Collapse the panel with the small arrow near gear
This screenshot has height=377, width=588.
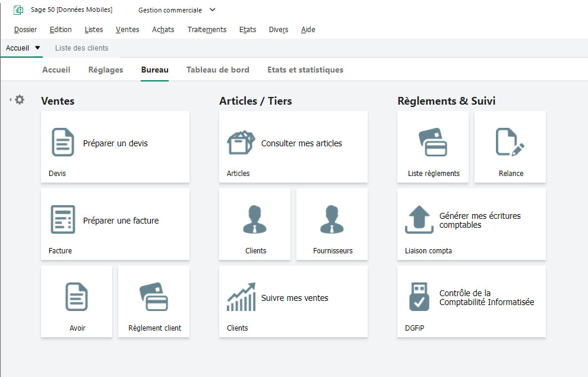[11, 99]
